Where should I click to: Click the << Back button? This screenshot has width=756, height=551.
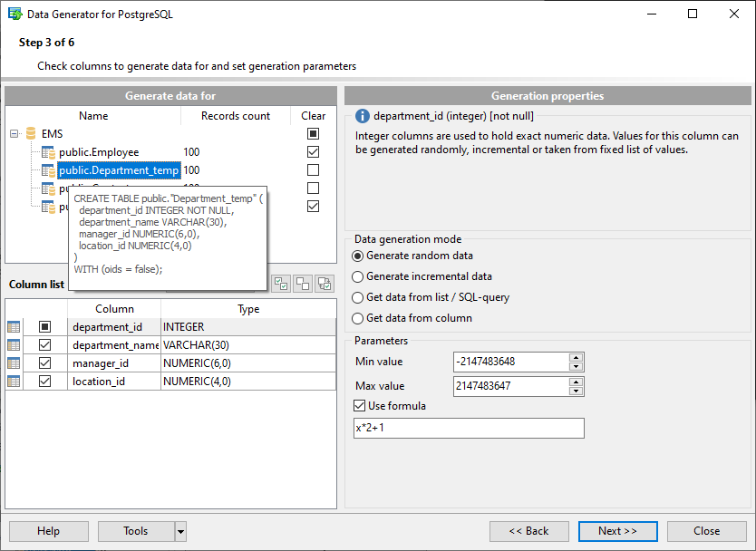529,531
